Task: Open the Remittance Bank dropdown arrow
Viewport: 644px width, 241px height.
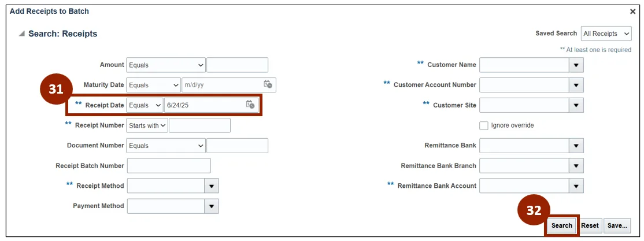Action: tap(576, 146)
